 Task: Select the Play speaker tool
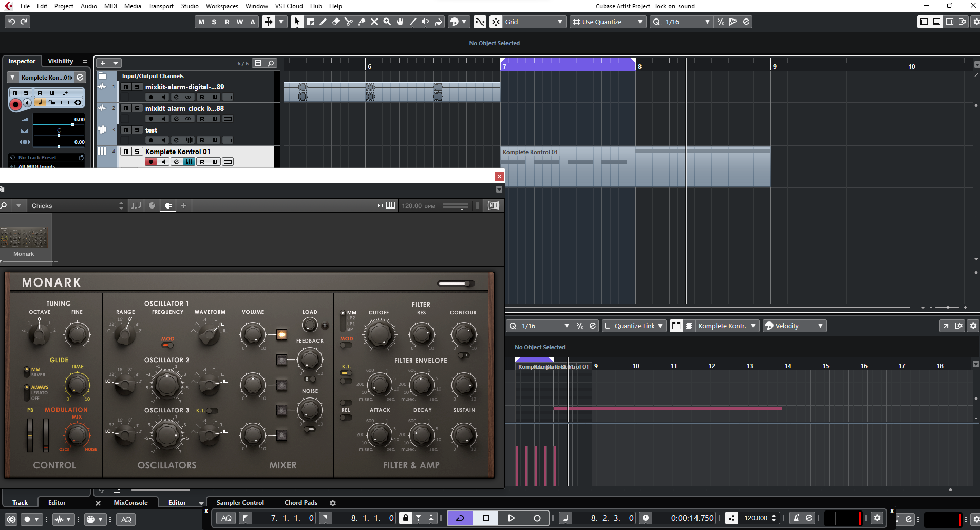coord(425,22)
